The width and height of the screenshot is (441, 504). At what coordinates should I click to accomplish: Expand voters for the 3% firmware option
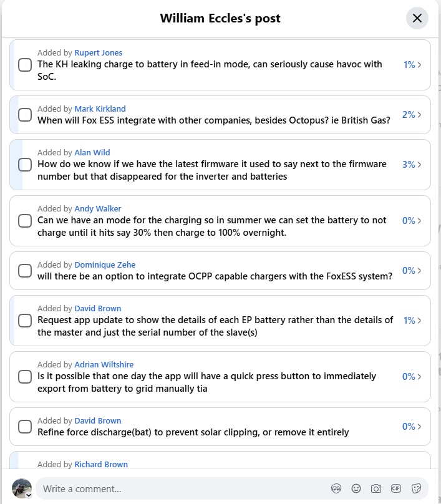[x=412, y=164]
